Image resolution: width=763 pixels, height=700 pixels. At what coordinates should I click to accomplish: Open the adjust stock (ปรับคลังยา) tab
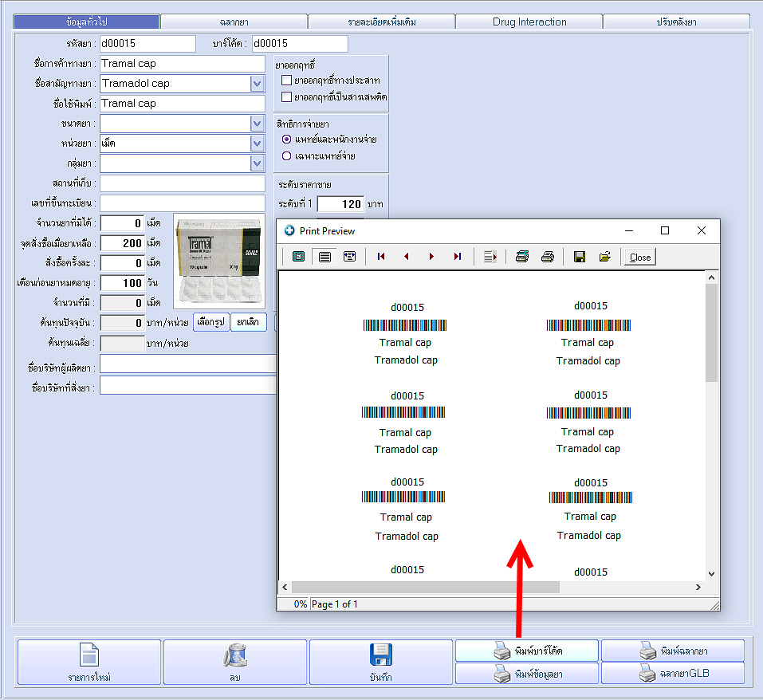point(676,22)
